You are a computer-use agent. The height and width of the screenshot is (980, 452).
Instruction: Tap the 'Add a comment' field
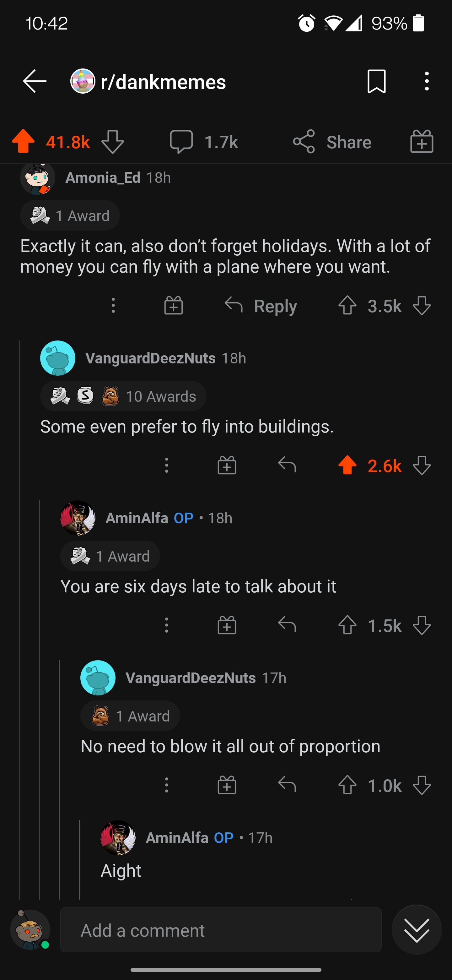220,930
